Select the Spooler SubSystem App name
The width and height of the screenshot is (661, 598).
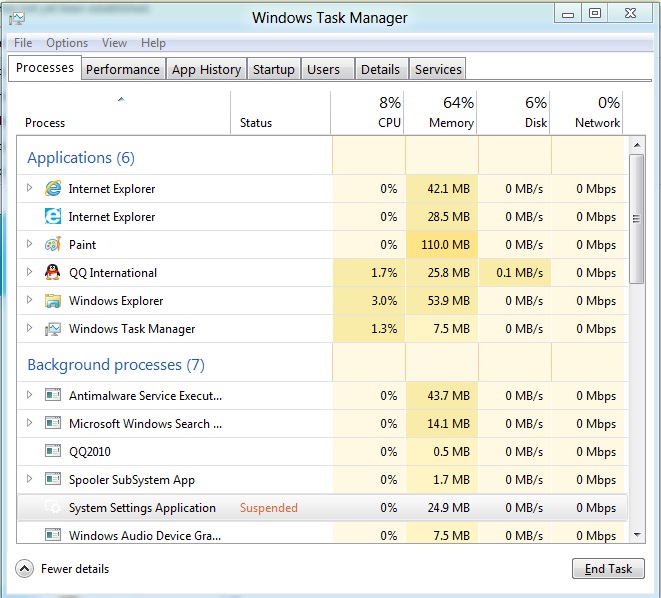click(132, 480)
